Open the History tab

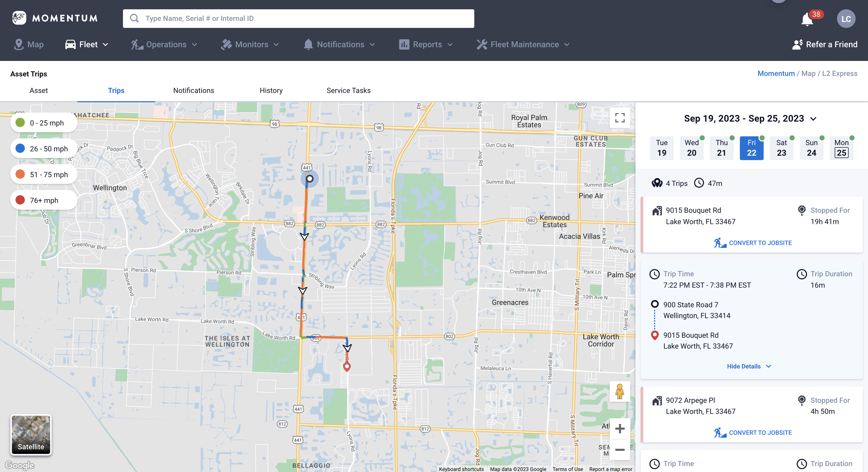271,90
